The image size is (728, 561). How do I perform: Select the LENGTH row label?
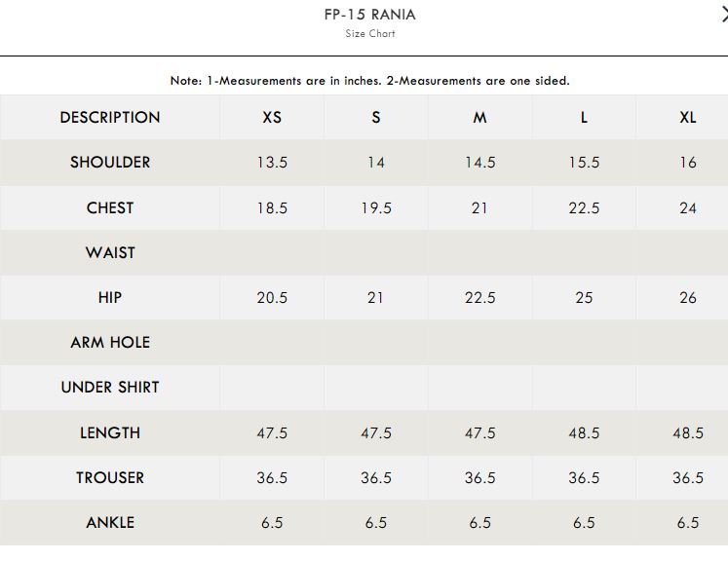[110, 433]
